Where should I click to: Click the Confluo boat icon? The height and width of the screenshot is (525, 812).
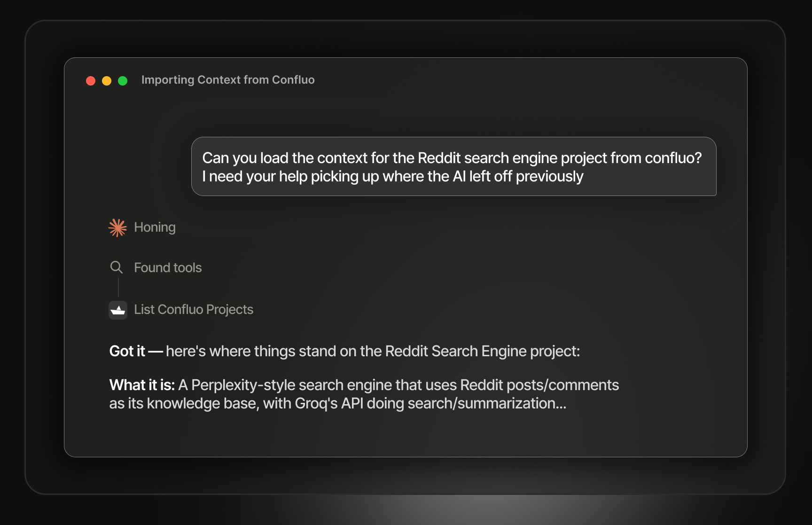point(118,310)
